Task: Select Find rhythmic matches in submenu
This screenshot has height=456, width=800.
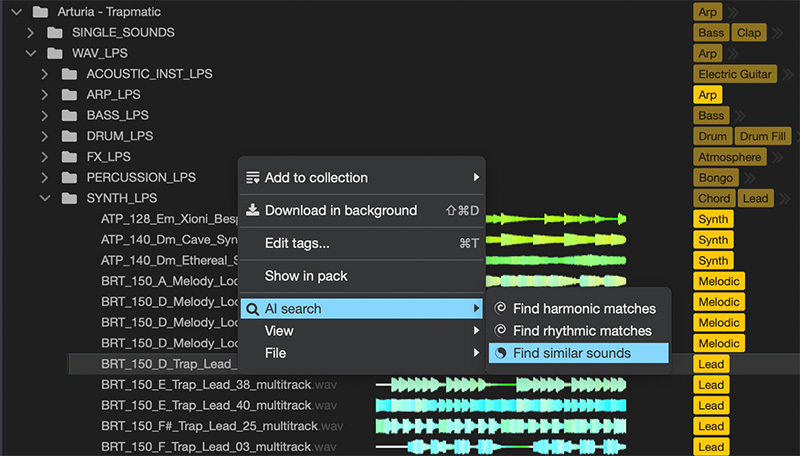Action: tap(581, 331)
